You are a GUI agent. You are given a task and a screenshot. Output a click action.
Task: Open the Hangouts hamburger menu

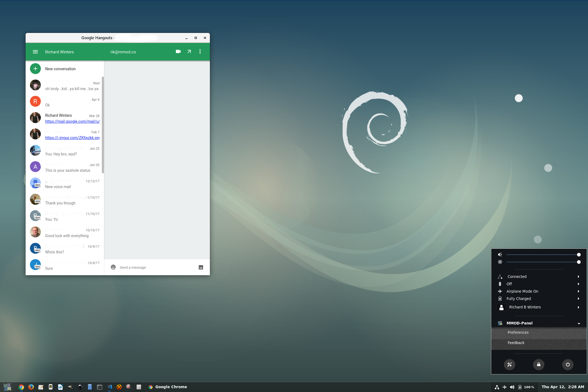click(35, 52)
